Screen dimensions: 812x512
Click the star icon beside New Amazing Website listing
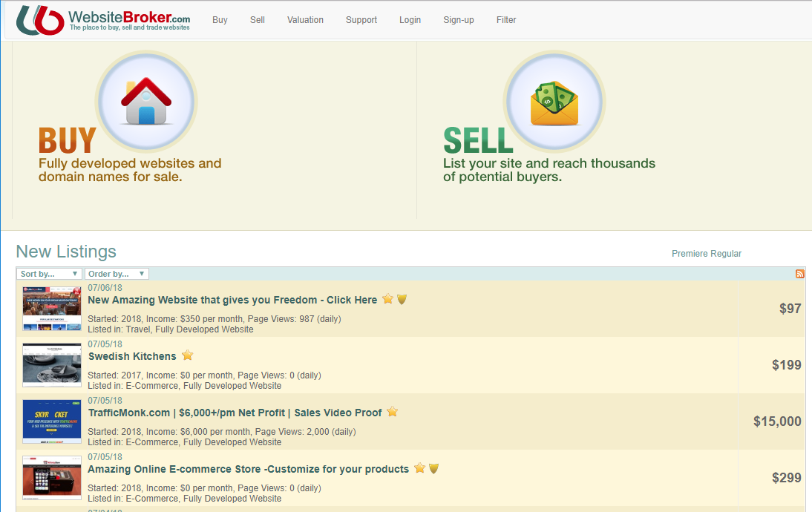388,299
